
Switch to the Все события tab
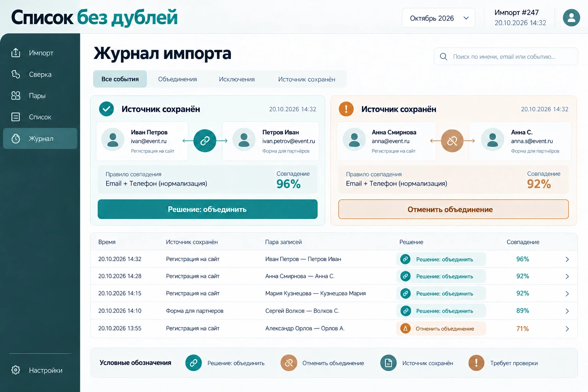click(x=120, y=79)
